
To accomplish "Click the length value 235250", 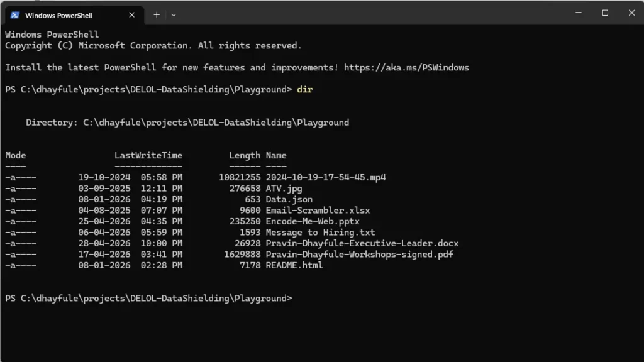I will pyautogui.click(x=245, y=222).
